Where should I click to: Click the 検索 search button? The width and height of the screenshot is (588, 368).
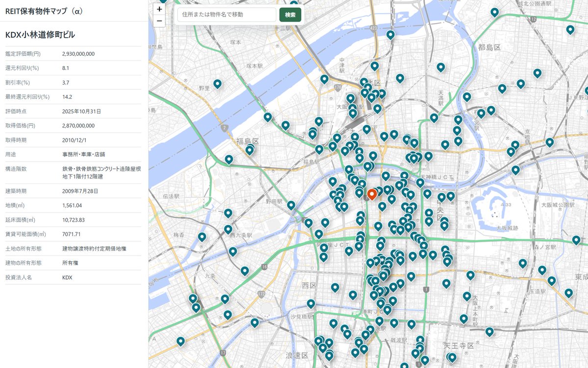click(290, 15)
